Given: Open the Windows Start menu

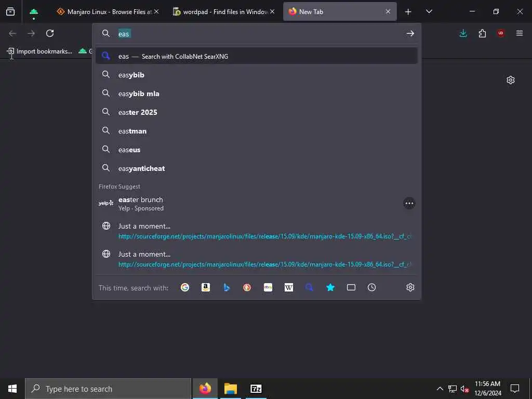Looking at the screenshot, I should [x=12, y=389].
